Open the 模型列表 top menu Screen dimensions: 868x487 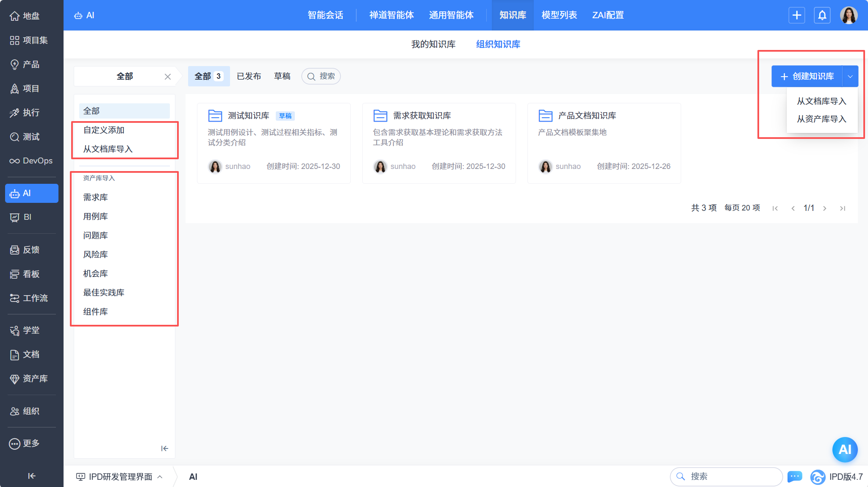tap(559, 15)
